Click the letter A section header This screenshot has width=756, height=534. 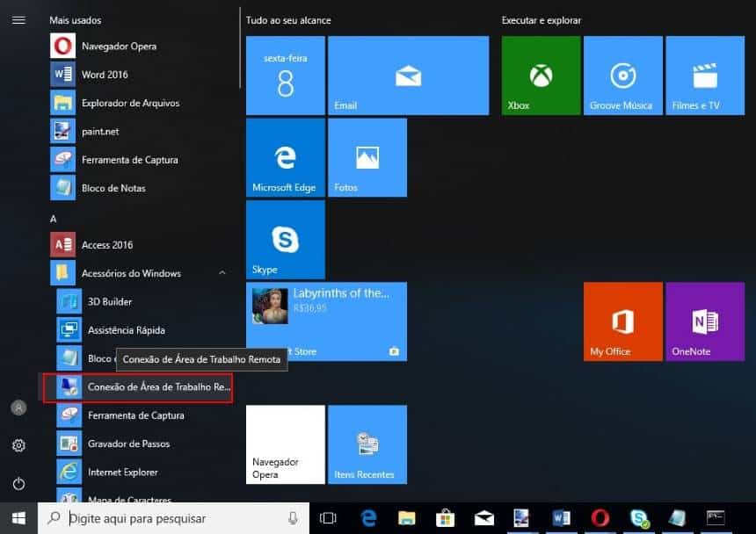coord(53,219)
